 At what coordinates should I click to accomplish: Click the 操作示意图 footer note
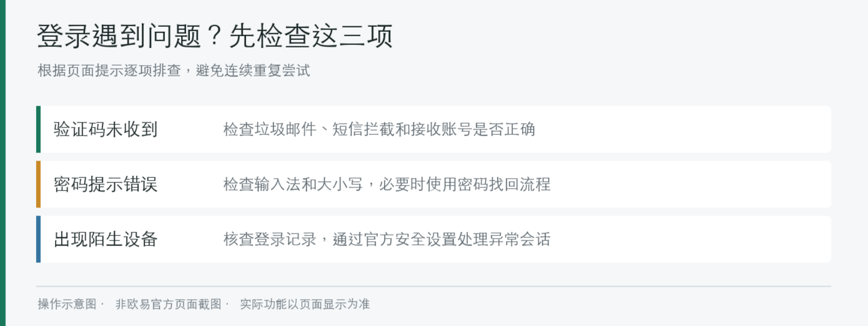point(67,304)
